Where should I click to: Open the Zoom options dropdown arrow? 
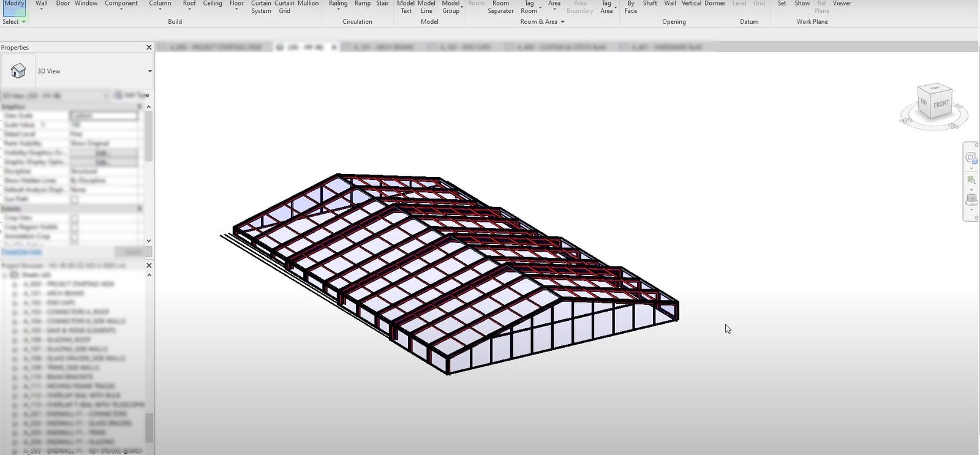pyautogui.click(x=971, y=189)
